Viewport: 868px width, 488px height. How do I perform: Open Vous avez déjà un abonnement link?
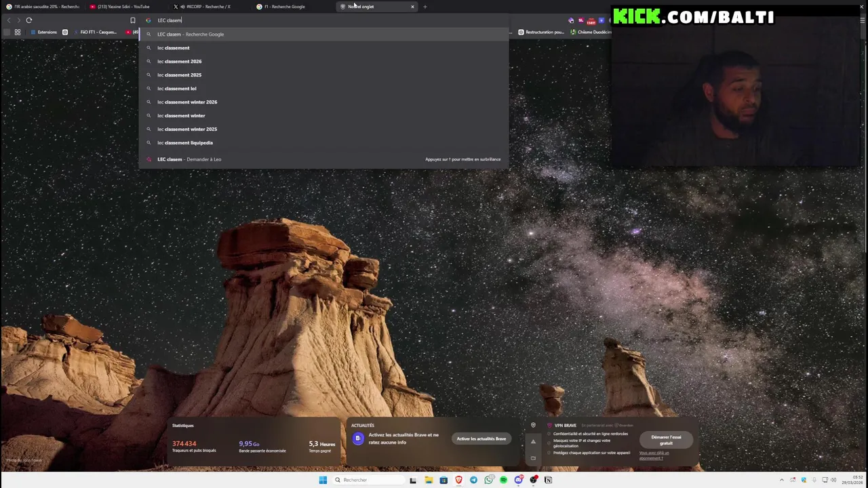click(654, 455)
